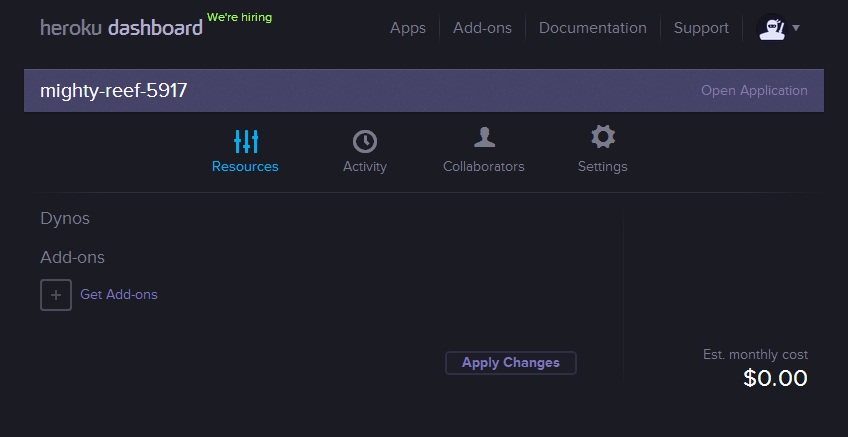Open the Apps menu item

[408, 28]
